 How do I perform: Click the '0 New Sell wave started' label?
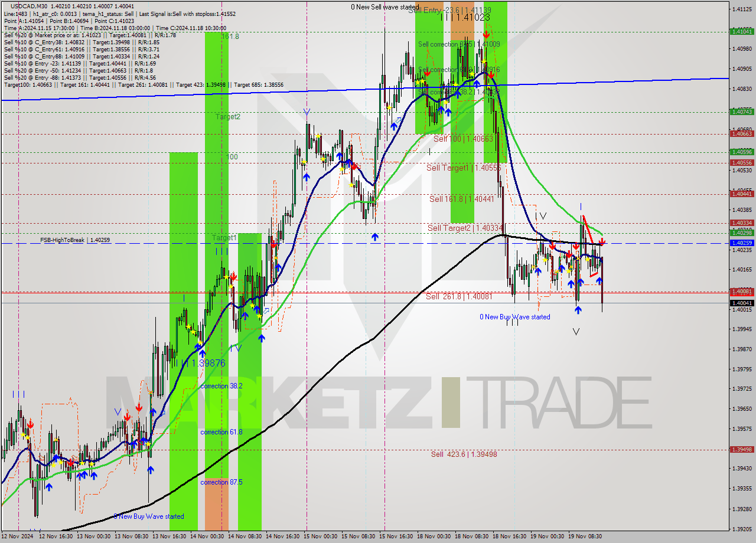[x=385, y=7]
